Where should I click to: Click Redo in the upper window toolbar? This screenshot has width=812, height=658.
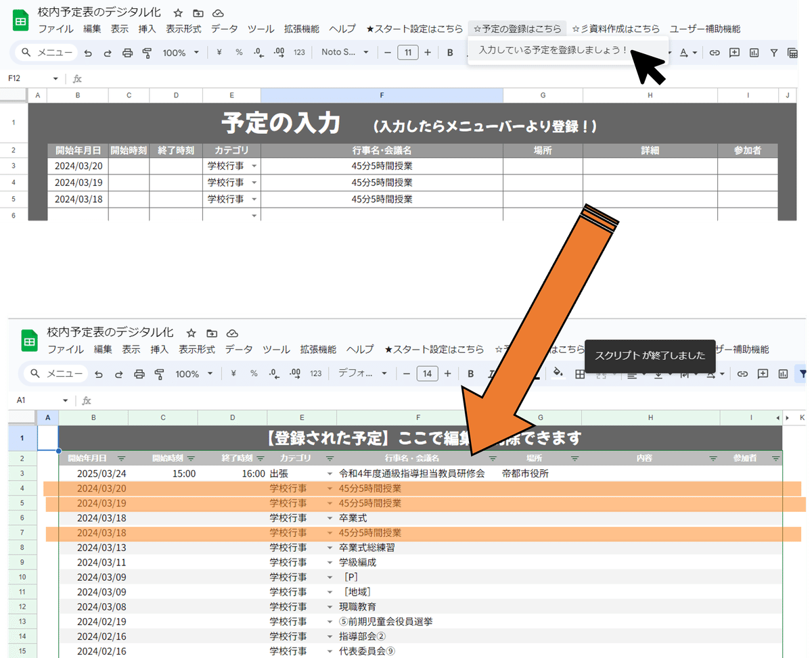[x=107, y=53]
